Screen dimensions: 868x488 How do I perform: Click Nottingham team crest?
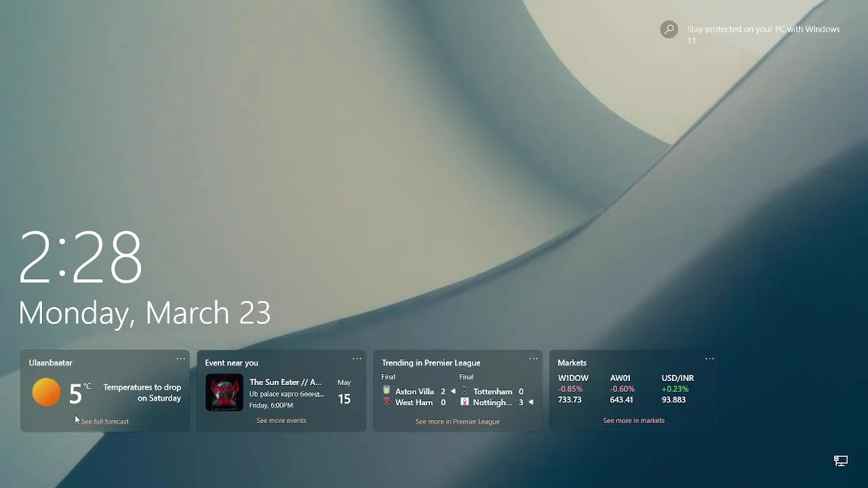click(465, 402)
